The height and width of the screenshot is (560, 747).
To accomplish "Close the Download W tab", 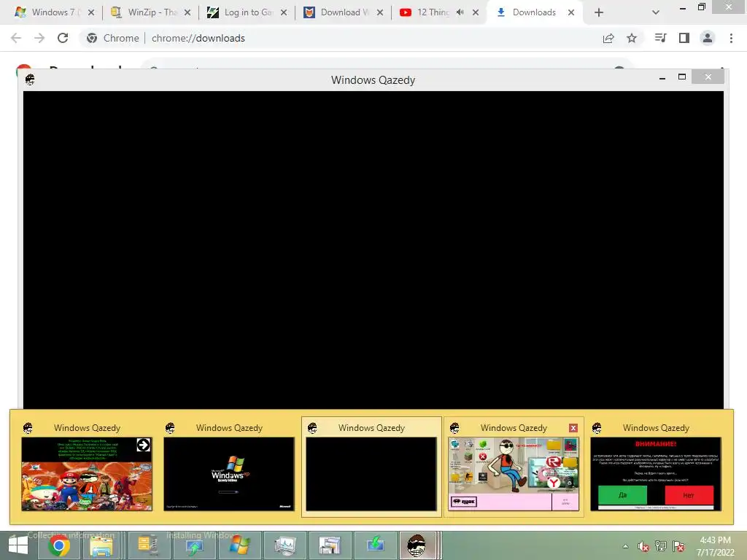I will point(379,12).
